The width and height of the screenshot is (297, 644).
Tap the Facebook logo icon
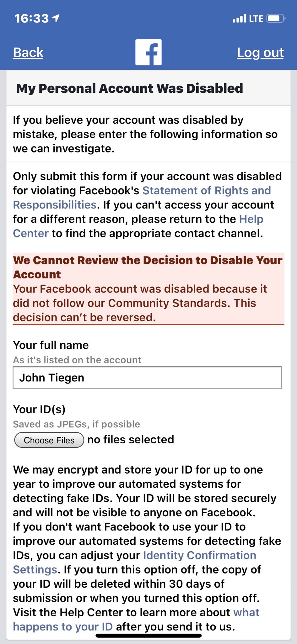click(148, 52)
